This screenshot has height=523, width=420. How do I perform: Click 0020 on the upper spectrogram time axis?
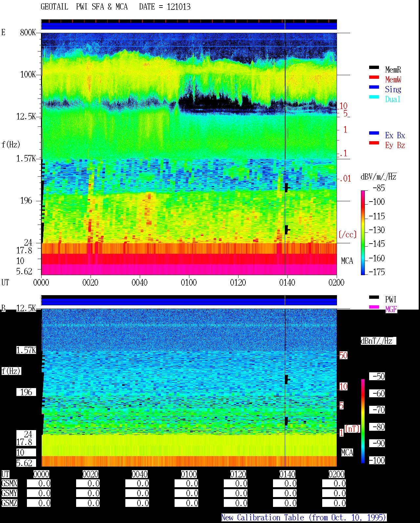(x=90, y=282)
